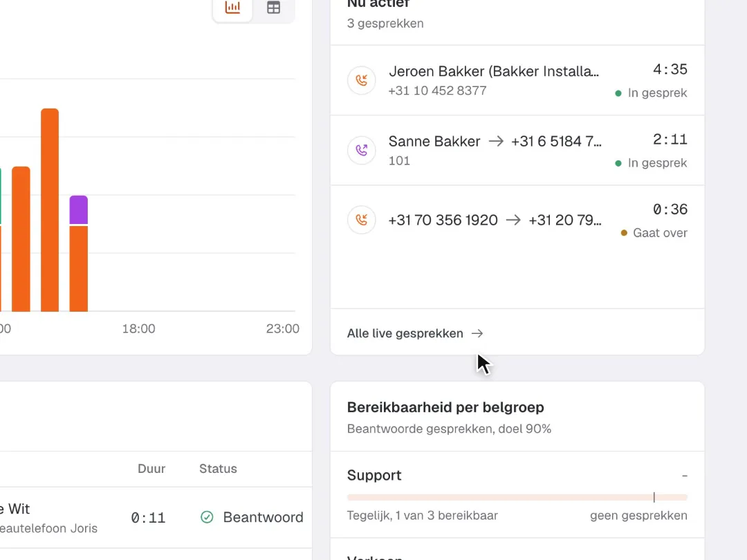Click 3 gesprekken count text

[x=385, y=24]
